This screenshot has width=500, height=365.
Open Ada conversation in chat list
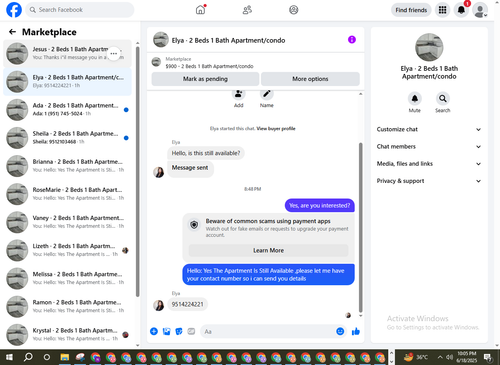[x=67, y=110]
